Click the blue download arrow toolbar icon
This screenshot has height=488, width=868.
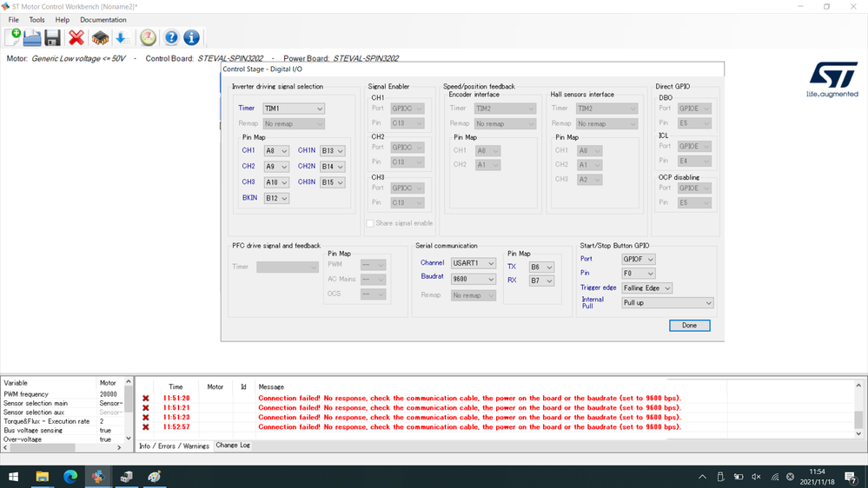[122, 37]
